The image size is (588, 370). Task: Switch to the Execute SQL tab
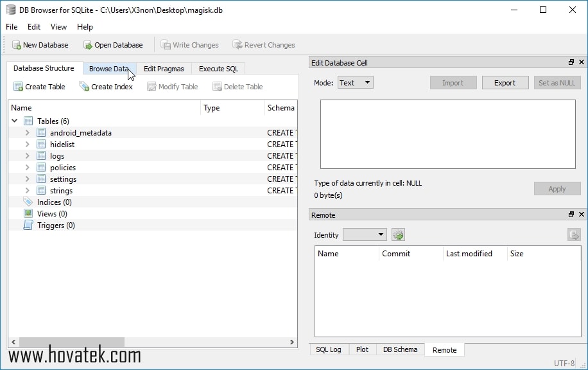point(218,69)
